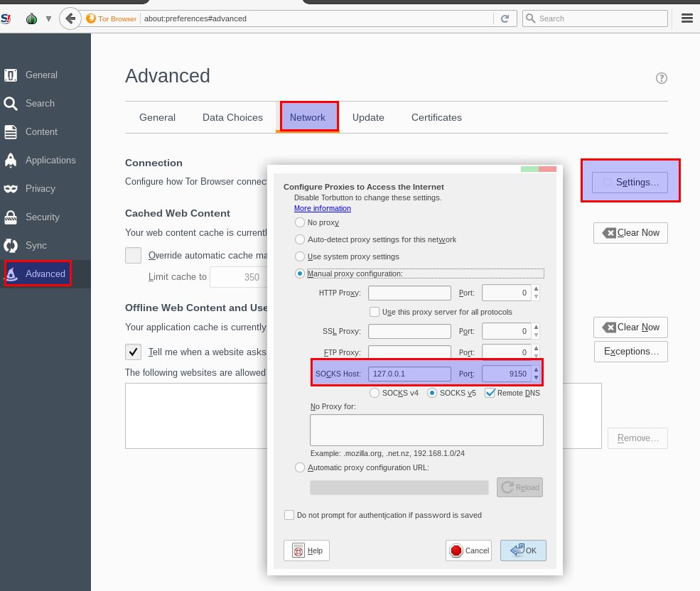Viewport: 700px width, 591px height.
Task: Switch to the Update tab
Action: tap(368, 117)
